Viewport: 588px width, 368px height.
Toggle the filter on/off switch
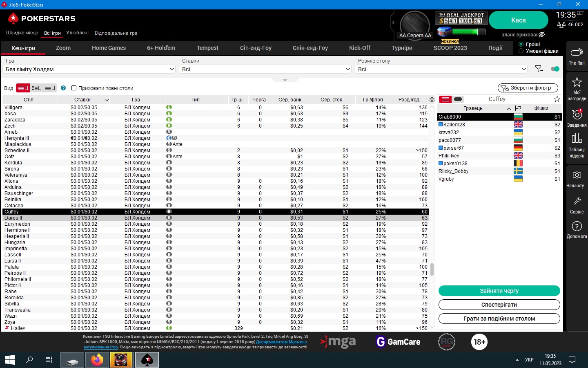coord(555,69)
